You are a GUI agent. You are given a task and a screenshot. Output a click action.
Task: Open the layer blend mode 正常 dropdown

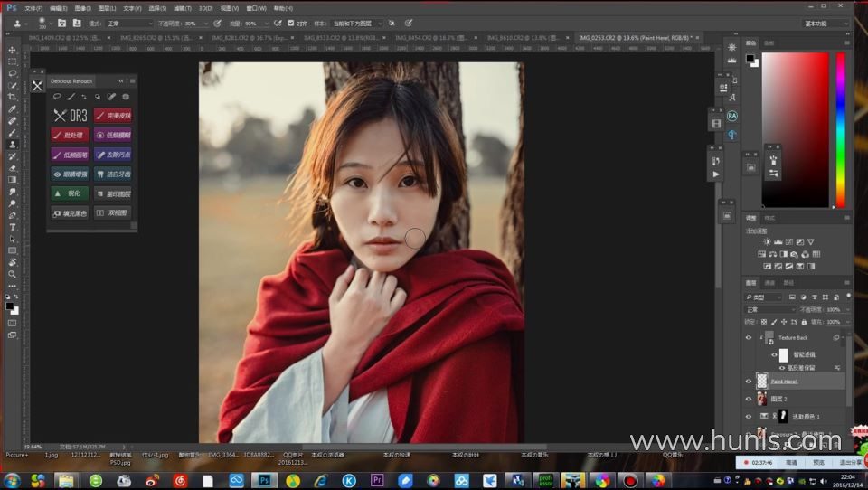[769, 309]
